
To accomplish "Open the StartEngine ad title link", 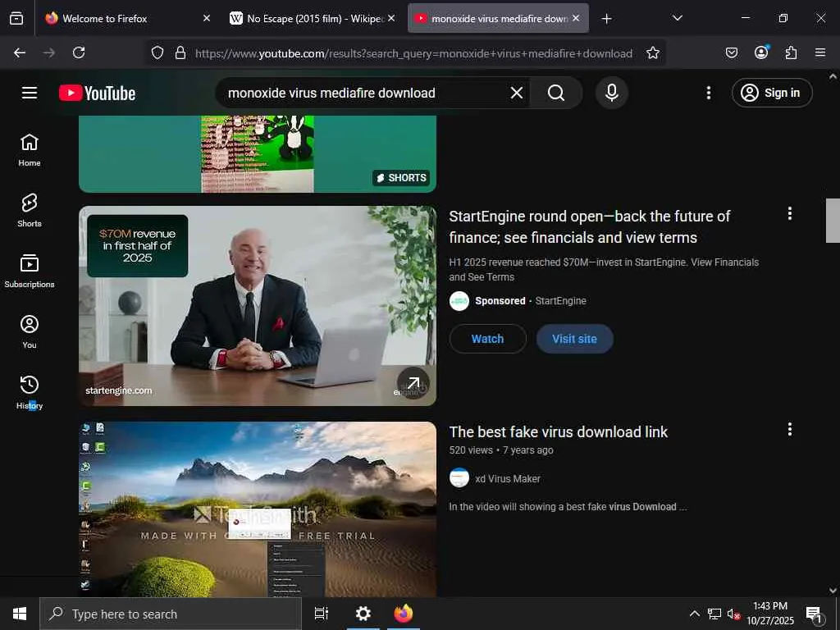I will click(x=589, y=226).
